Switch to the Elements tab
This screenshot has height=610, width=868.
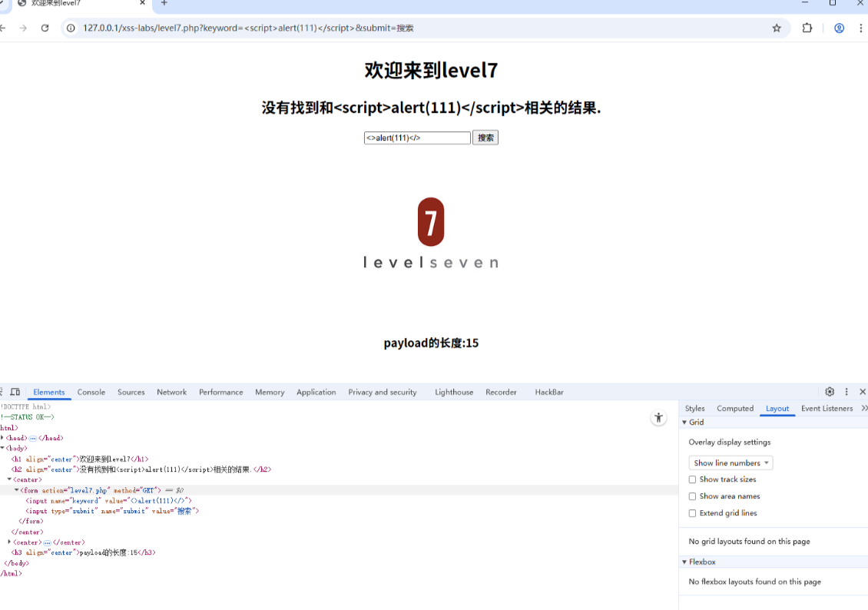[48, 392]
